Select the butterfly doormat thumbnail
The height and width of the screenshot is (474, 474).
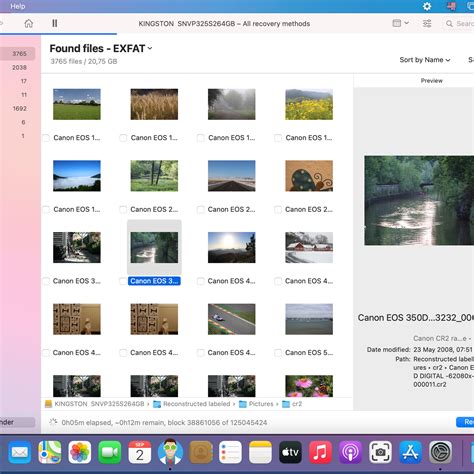coord(309,176)
